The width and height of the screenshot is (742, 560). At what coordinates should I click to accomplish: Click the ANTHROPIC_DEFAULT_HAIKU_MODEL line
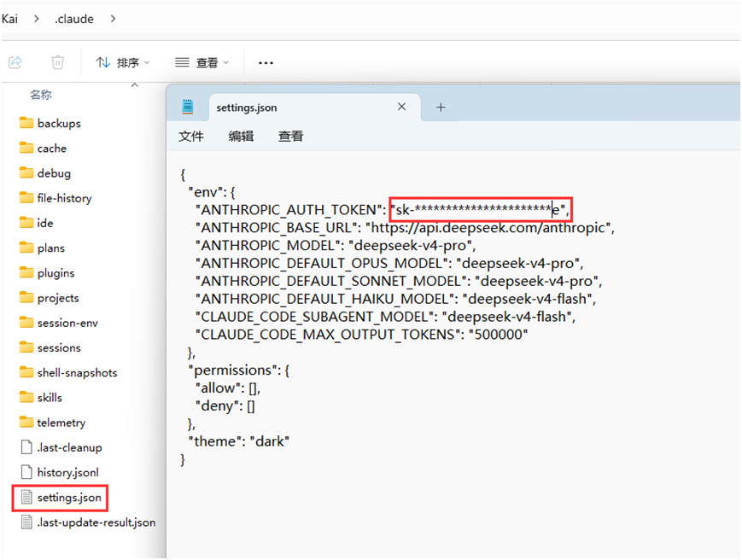395,299
